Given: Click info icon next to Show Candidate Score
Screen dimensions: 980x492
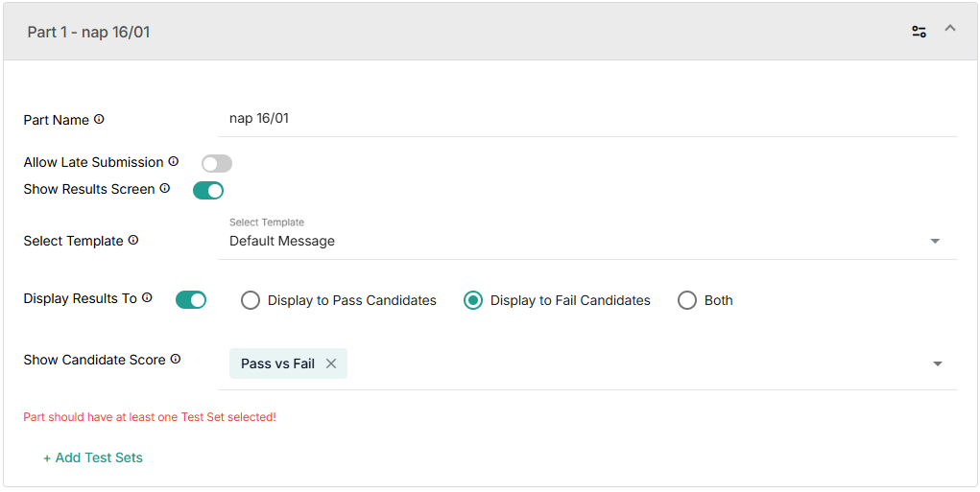Looking at the screenshot, I should coord(176,360).
